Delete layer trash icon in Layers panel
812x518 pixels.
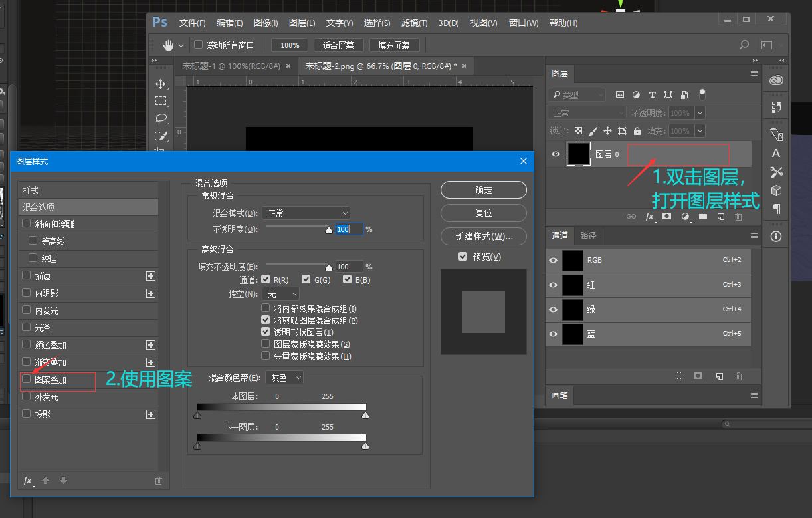[738, 216]
